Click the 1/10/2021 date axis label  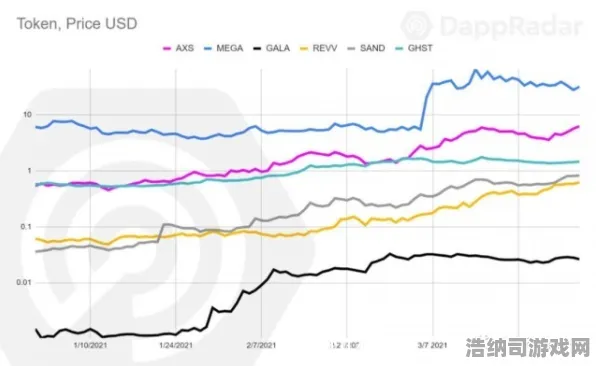[90, 345]
